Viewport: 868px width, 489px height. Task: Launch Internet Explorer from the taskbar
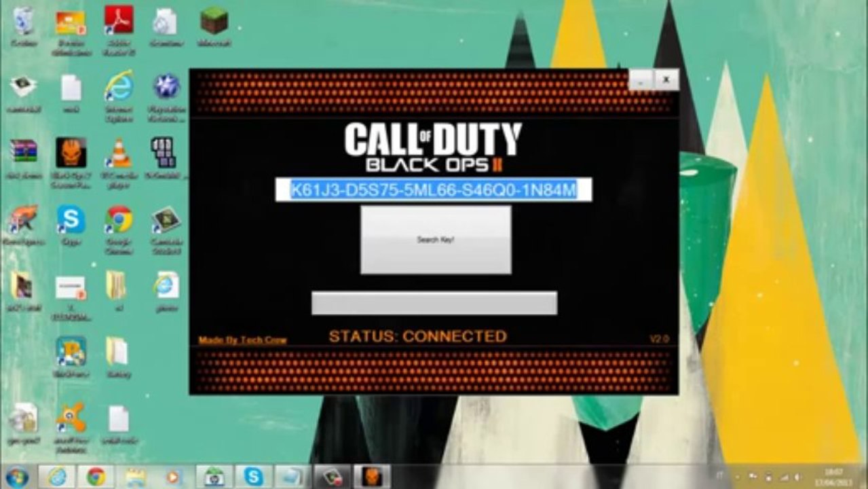point(56,477)
